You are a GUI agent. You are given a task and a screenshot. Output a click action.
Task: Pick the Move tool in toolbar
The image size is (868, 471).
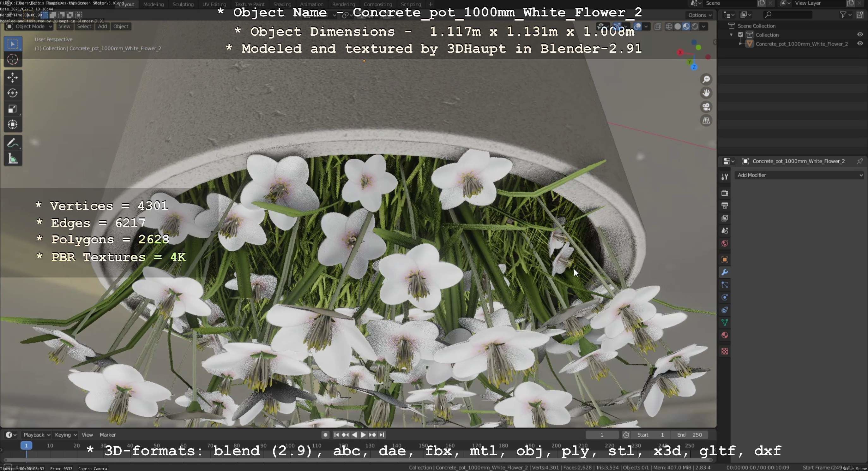click(x=13, y=77)
